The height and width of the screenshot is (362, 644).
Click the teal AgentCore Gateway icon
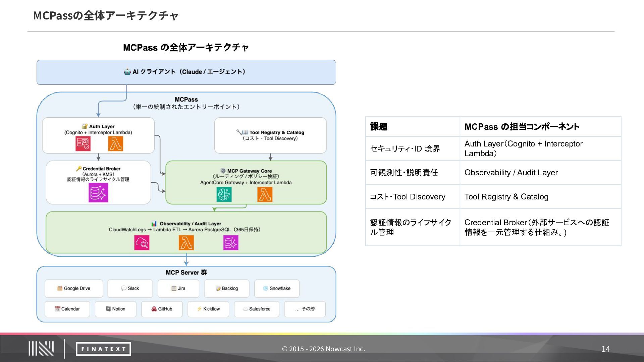click(x=224, y=194)
